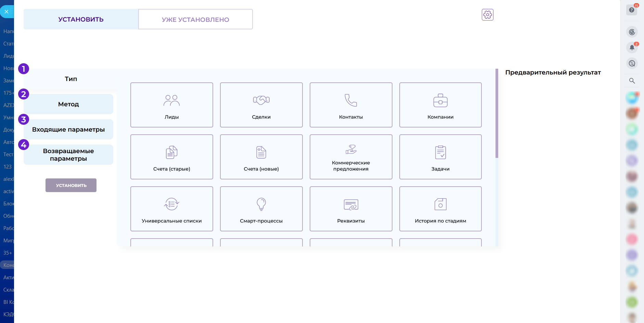Screen dimensions: 644x323
Task: Open the 123 item in left menu
Action: (x=7, y=167)
